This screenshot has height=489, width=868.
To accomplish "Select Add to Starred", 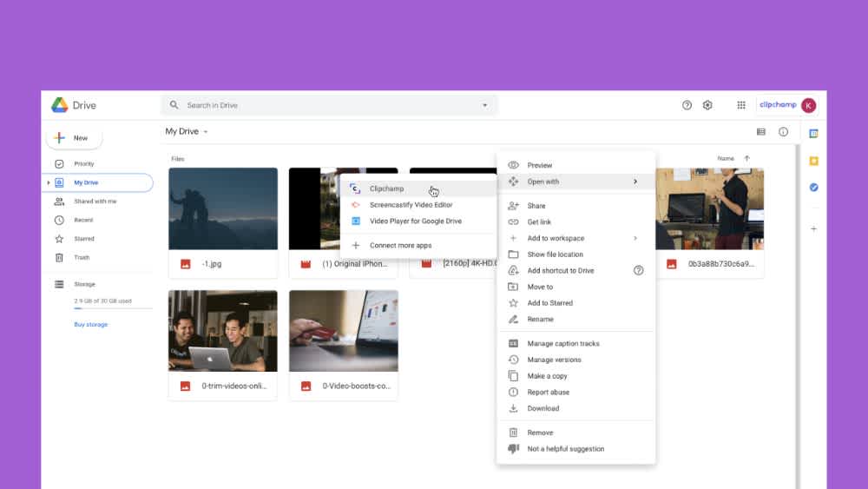I will pyautogui.click(x=575, y=303).
